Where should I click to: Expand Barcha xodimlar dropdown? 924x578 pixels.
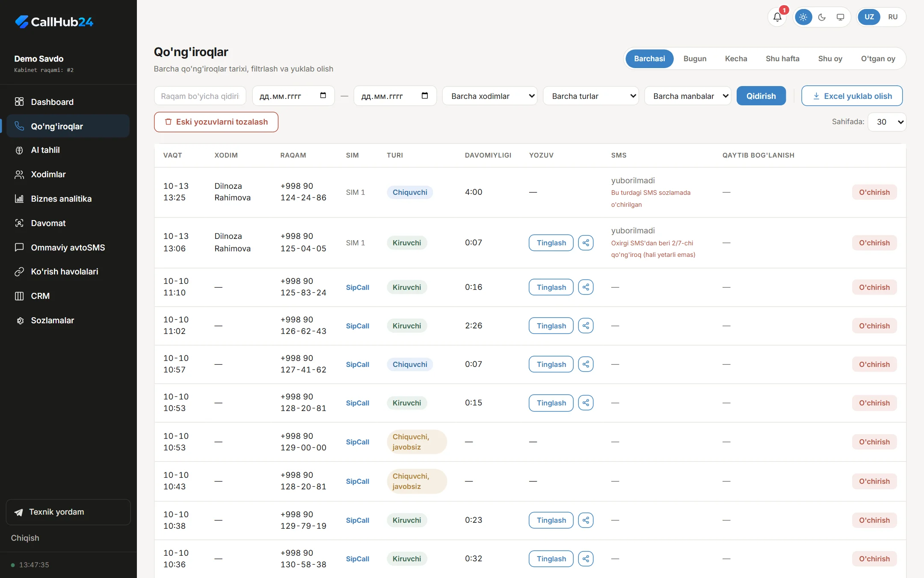(x=490, y=96)
